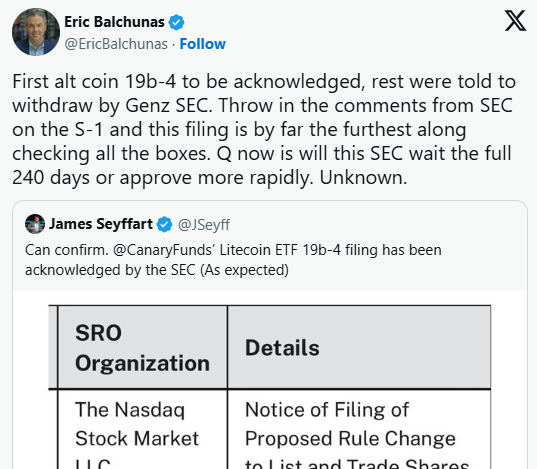The width and height of the screenshot is (537, 469).
Task: Click the "Proposed Rule Change" text in table
Action: click(x=350, y=439)
